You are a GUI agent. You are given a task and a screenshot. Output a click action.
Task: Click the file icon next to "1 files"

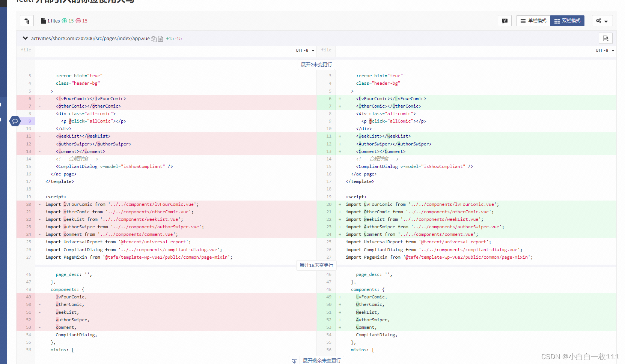click(x=43, y=21)
